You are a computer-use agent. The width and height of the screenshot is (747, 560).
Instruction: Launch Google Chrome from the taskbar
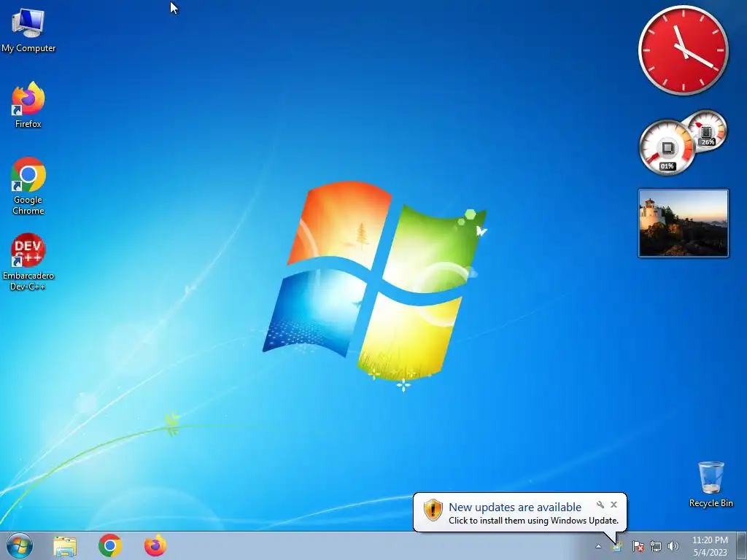110,546
